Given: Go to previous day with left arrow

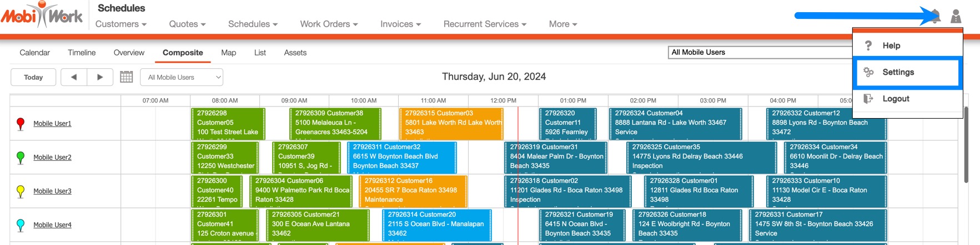Looking at the screenshot, I should (74, 77).
